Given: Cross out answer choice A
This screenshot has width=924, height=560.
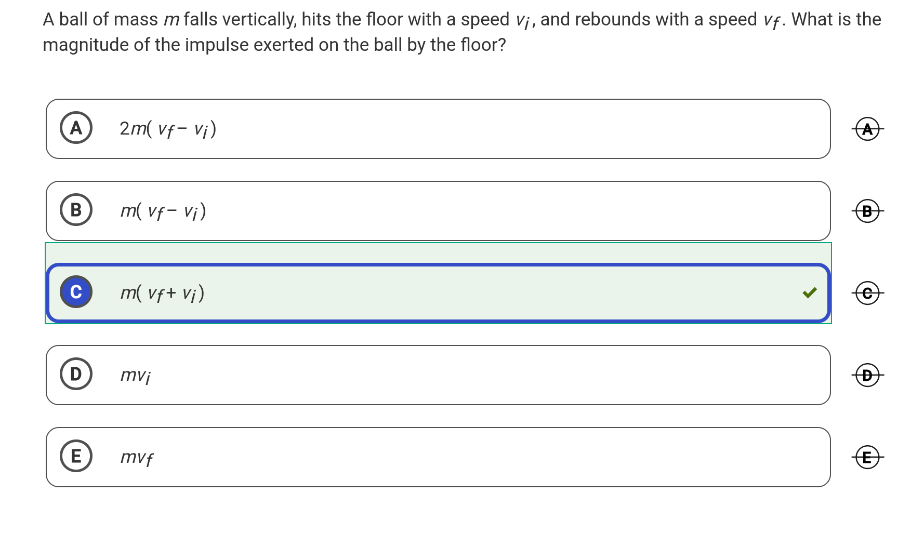Looking at the screenshot, I should pyautogui.click(x=867, y=129).
